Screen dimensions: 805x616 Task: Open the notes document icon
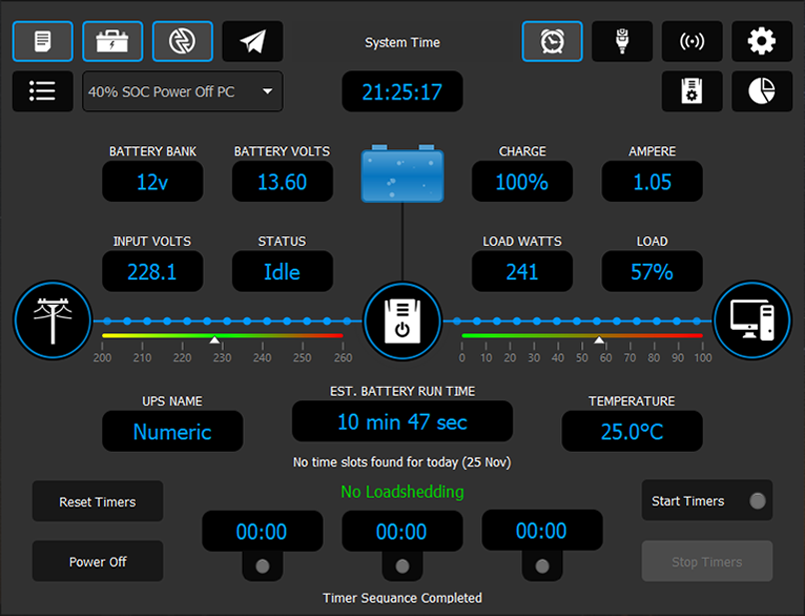pyautogui.click(x=42, y=41)
